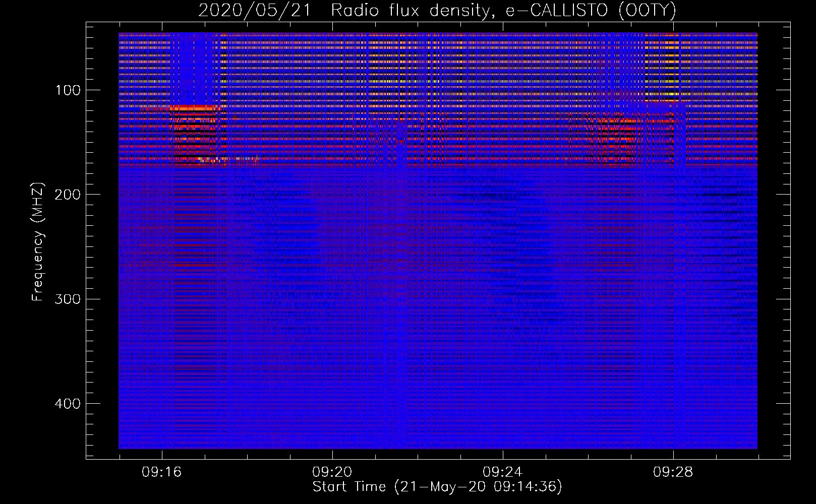
Task: Click the 'Start Time (21-May-20 09:14:36)' label
Action: [x=437, y=487]
